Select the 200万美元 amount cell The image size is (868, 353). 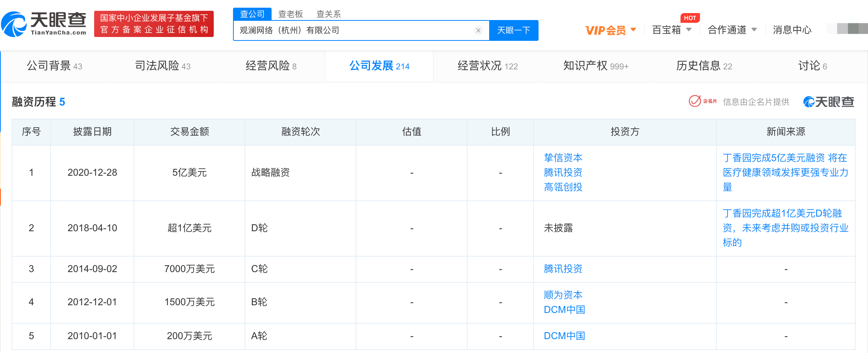189,336
